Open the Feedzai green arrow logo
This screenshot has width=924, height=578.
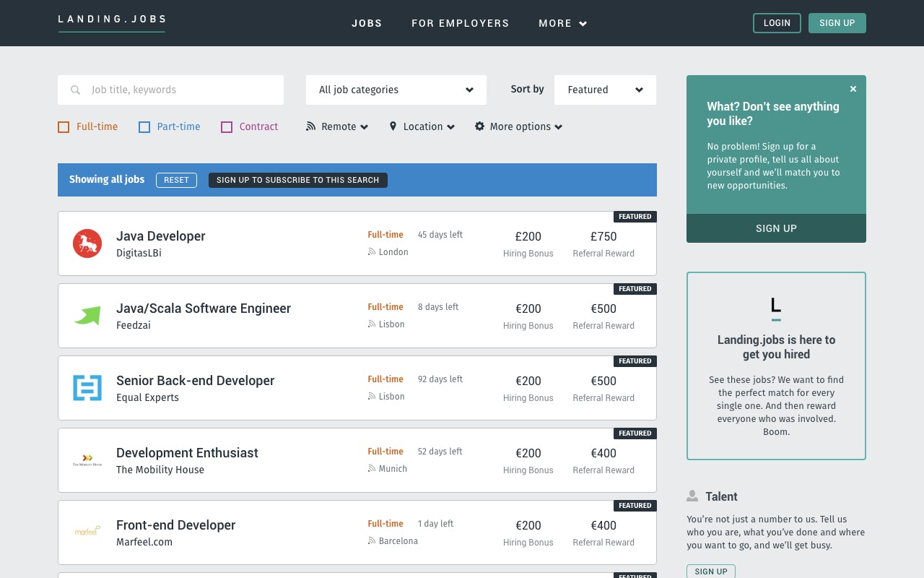click(87, 316)
